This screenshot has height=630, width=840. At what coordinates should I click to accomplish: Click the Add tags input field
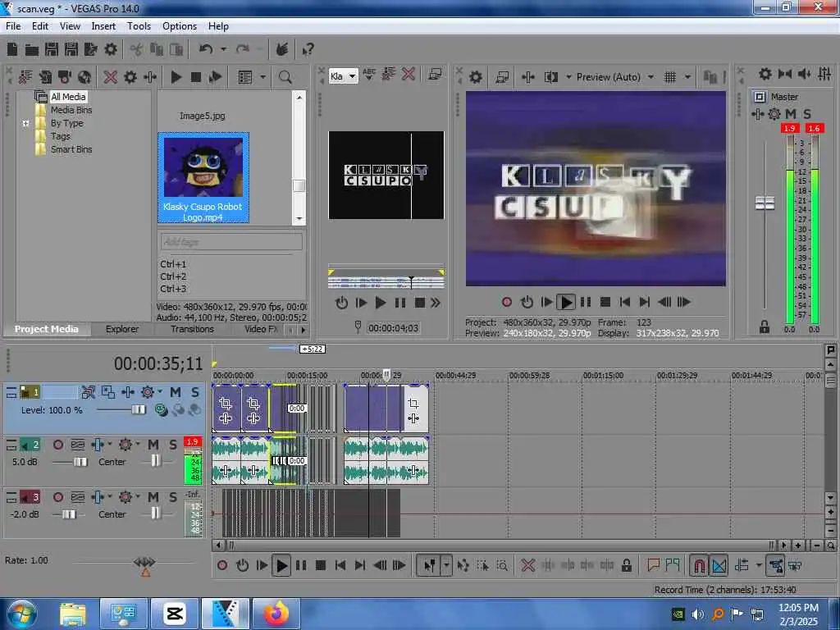pos(231,242)
